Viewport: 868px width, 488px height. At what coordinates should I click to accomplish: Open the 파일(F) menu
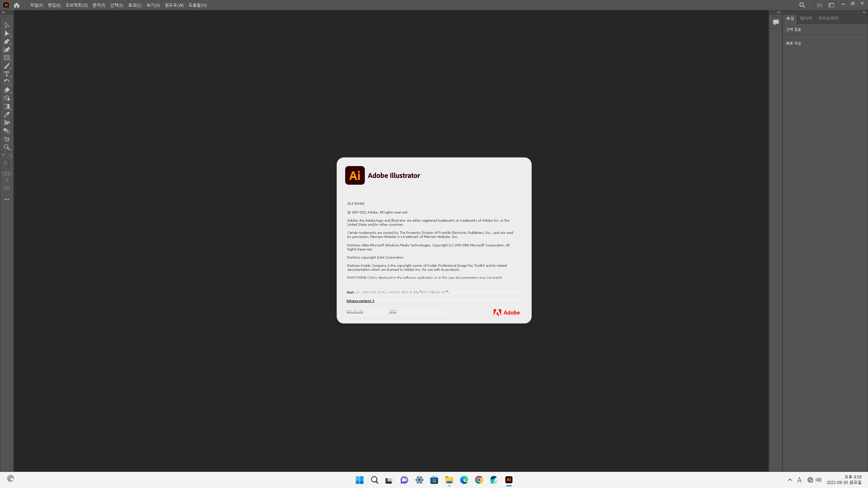[36, 5]
